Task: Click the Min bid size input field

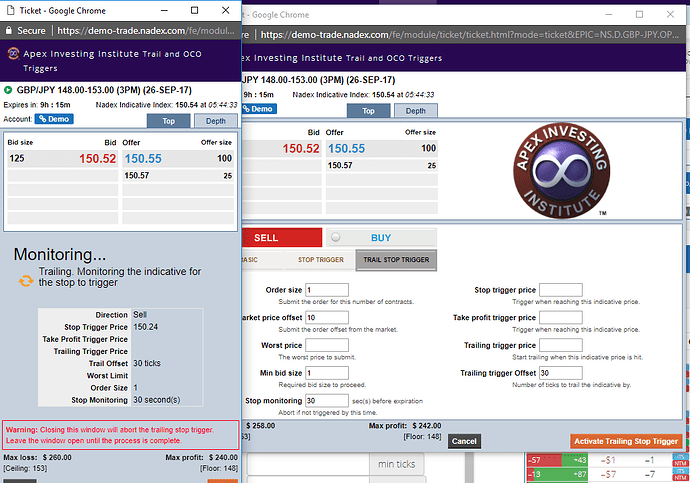Action: click(327, 373)
